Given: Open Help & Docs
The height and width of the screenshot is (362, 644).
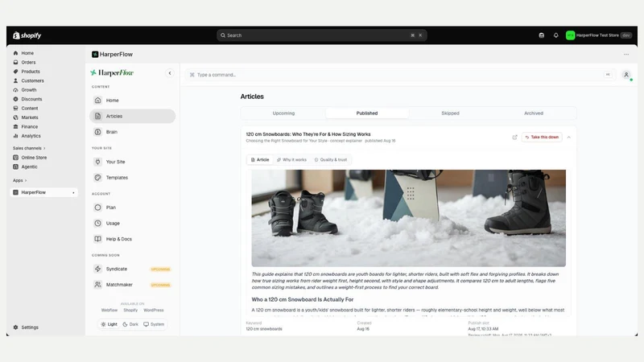Looking at the screenshot, I should [132, 239].
